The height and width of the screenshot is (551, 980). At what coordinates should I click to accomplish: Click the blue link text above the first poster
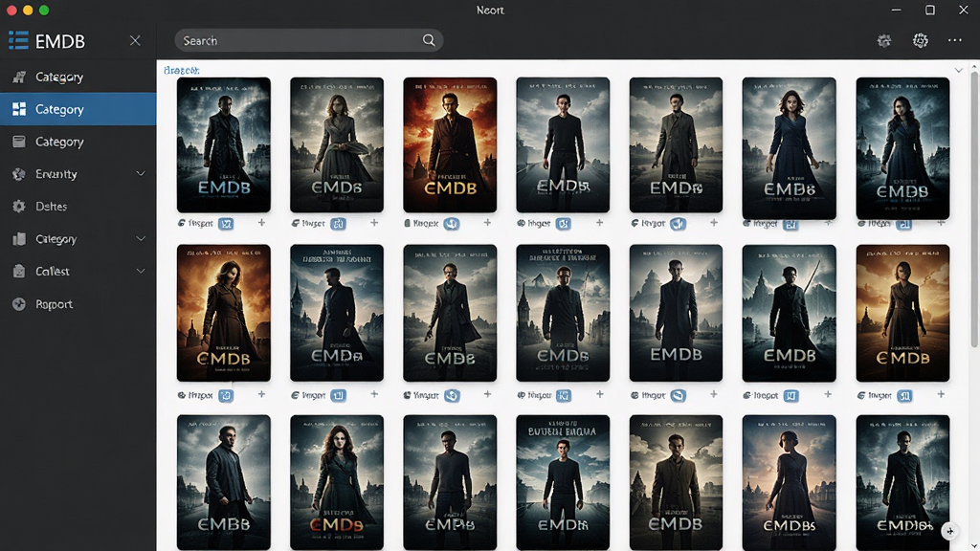(181, 70)
